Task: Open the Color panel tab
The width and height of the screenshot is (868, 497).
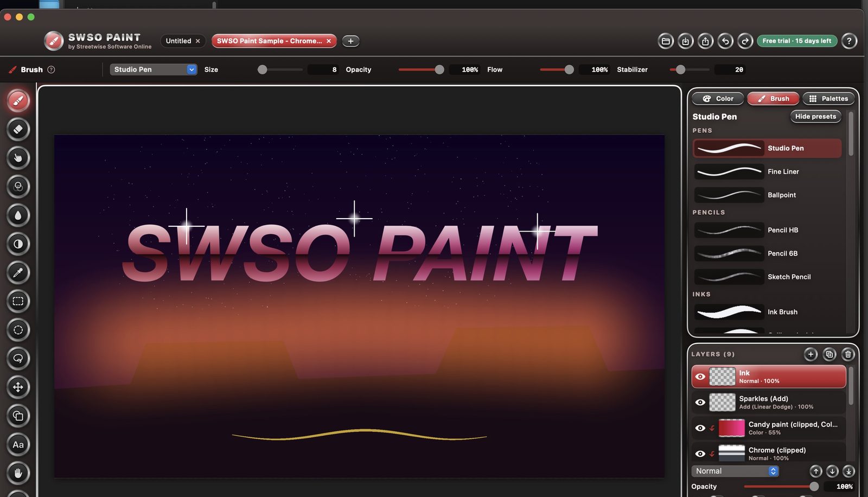Action: [718, 98]
